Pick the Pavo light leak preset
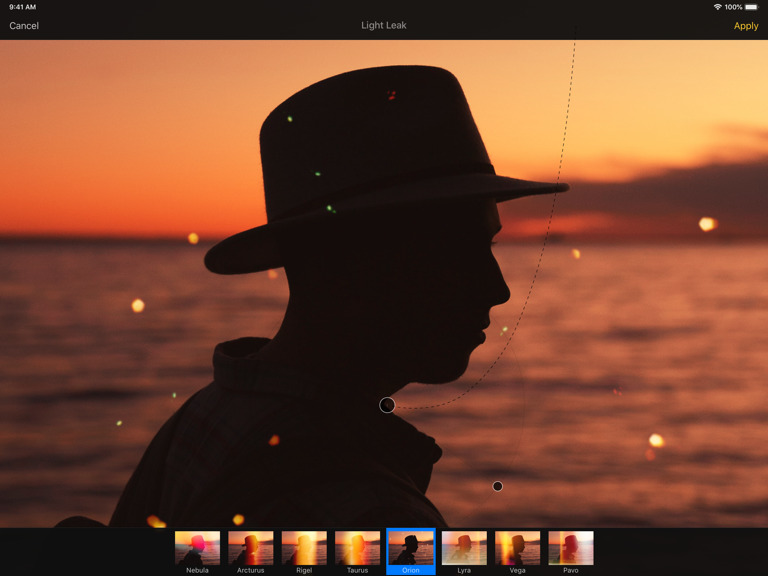Screen dimensions: 768x576 [570, 548]
